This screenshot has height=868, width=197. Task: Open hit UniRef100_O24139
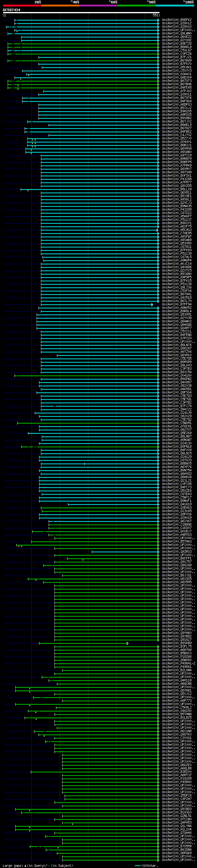coord(177,413)
